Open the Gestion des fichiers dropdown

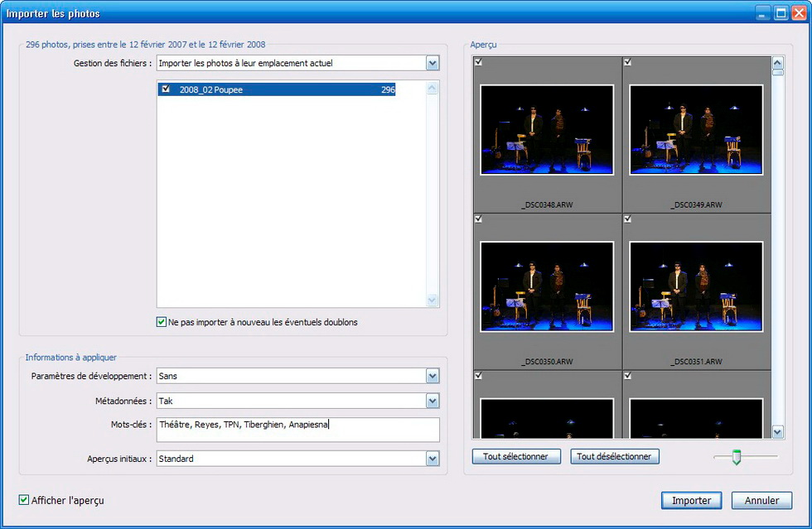click(x=432, y=63)
